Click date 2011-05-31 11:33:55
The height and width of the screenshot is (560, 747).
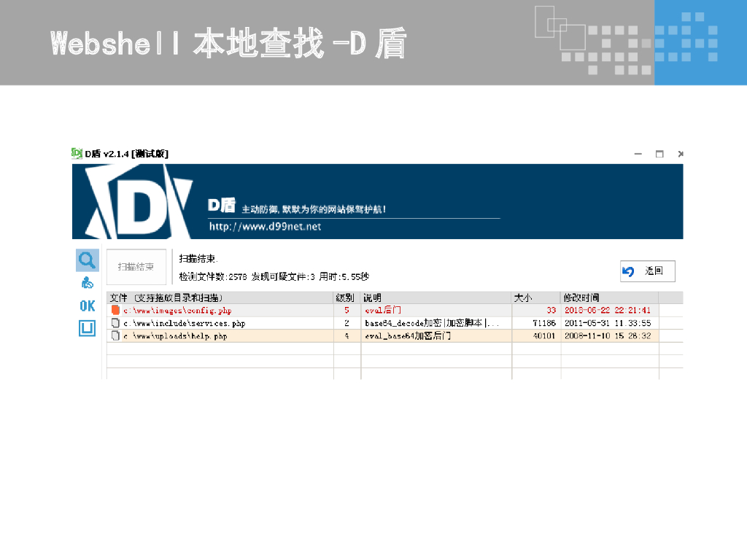coord(608,323)
